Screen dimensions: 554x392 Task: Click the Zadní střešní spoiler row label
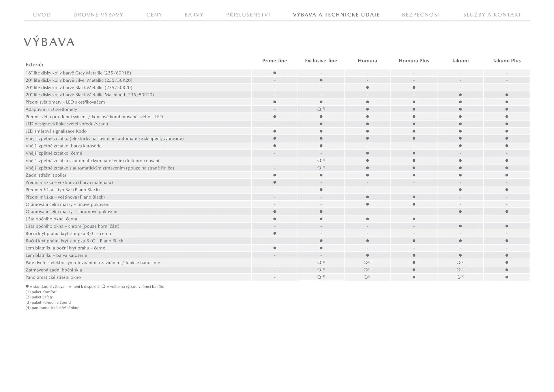tap(46, 175)
